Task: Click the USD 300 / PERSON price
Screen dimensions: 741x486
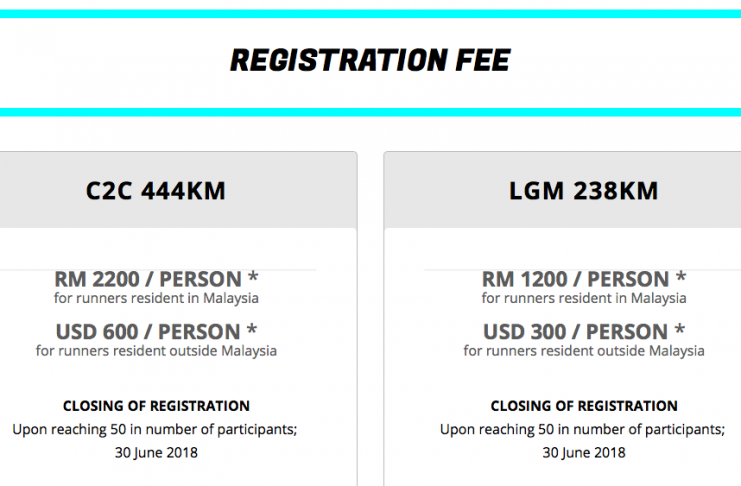Action: point(575,331)
